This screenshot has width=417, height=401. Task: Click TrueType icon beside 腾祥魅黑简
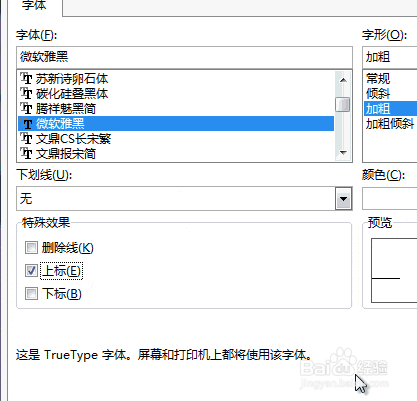pyautogui.click(x=26, y=109)
